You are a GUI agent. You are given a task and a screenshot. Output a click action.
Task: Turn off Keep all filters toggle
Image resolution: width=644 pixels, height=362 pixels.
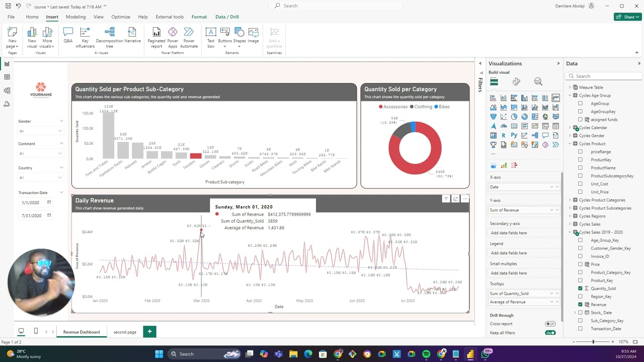[550, 333]
